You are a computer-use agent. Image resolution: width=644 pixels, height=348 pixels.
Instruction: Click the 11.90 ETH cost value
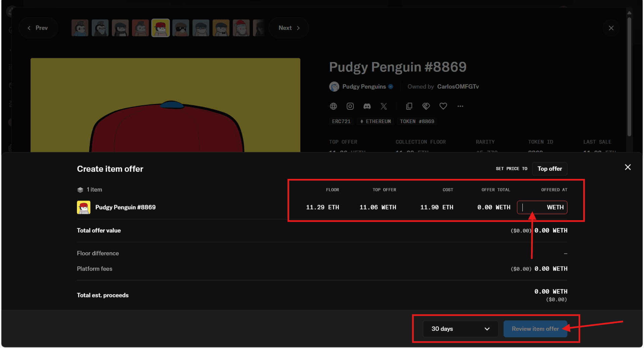(x=437, y=207)
